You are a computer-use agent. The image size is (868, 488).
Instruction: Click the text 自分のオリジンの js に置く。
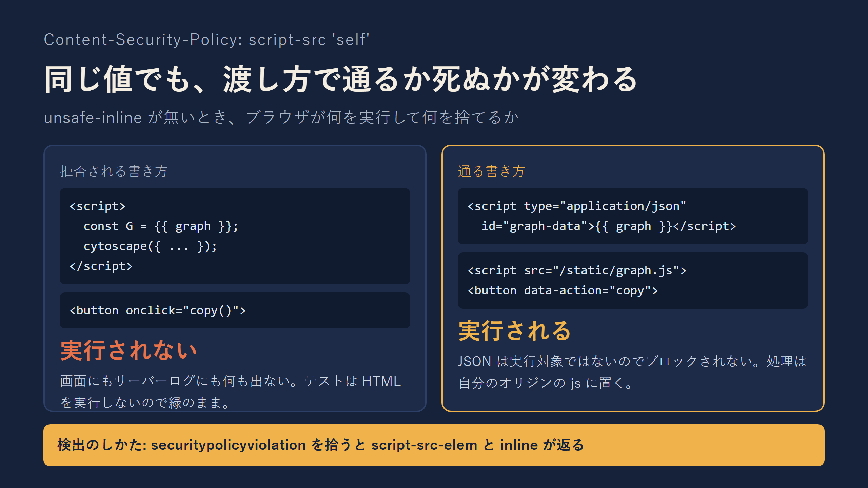coord(546,383)
